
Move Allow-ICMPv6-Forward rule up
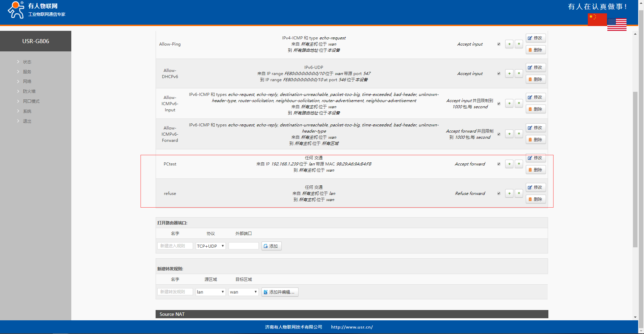[509, 134]
